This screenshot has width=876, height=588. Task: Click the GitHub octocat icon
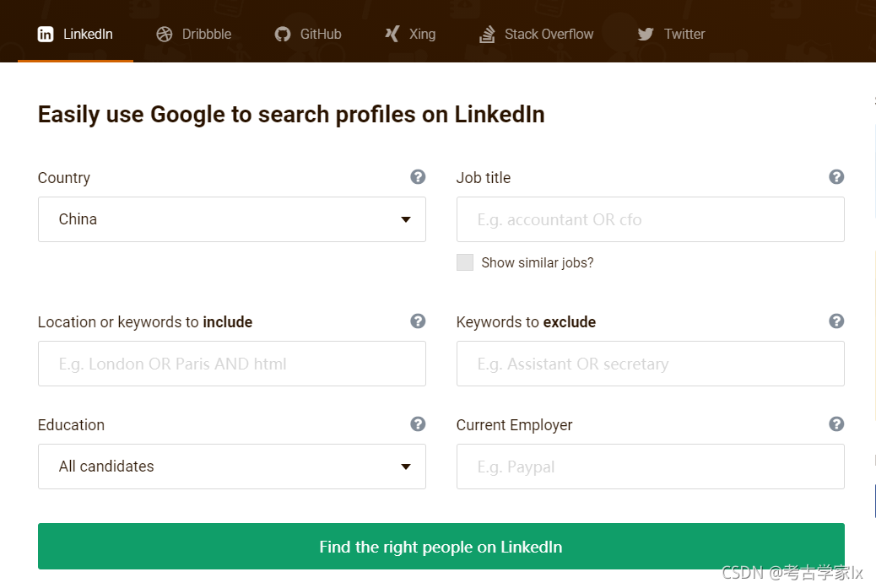click(283, 34)
